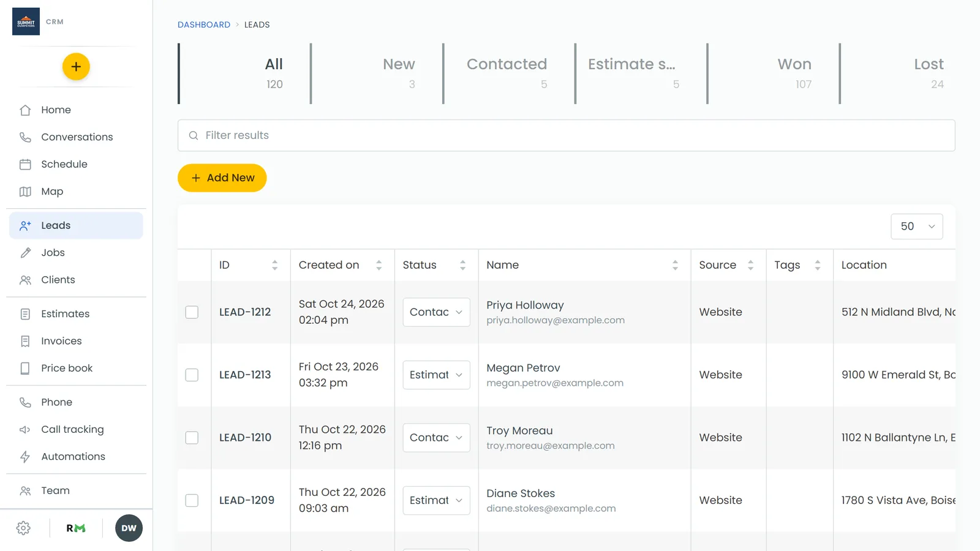Open the Map icon in sidebar
Viewport: 980px width, 551px height.
25,192
